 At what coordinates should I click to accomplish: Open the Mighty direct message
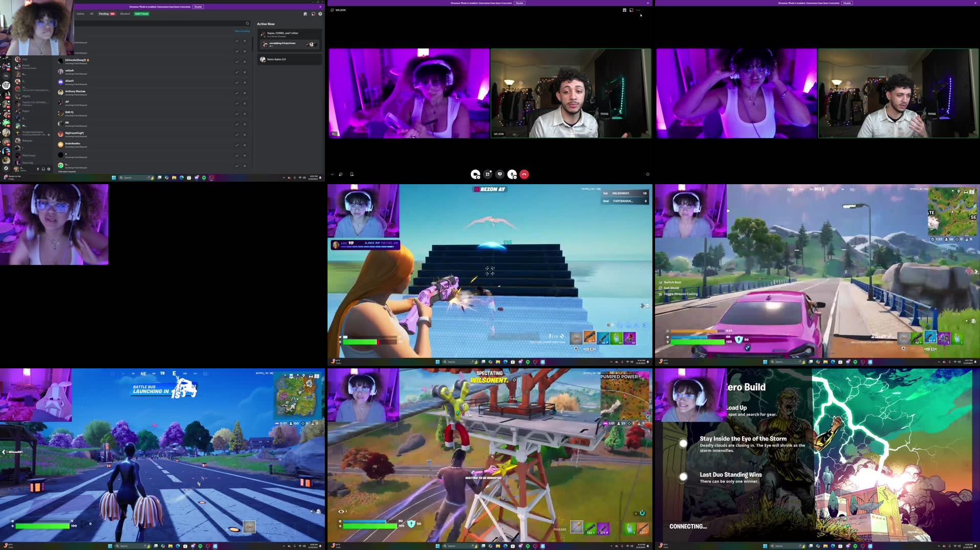[32, 96]
